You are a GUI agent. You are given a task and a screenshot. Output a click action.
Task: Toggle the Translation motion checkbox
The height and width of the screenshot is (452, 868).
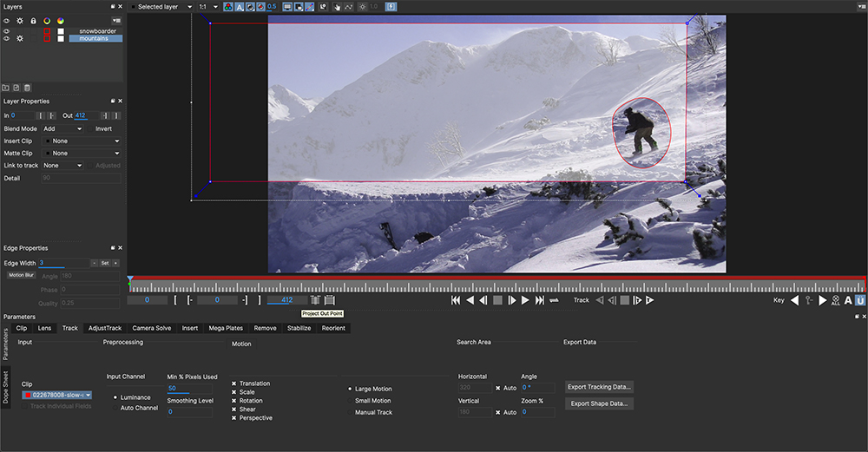pos(235,383)
